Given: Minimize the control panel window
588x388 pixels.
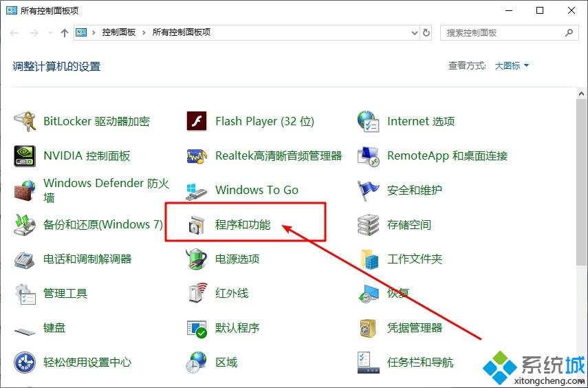Looking at the screenshot, I should 509,10.
